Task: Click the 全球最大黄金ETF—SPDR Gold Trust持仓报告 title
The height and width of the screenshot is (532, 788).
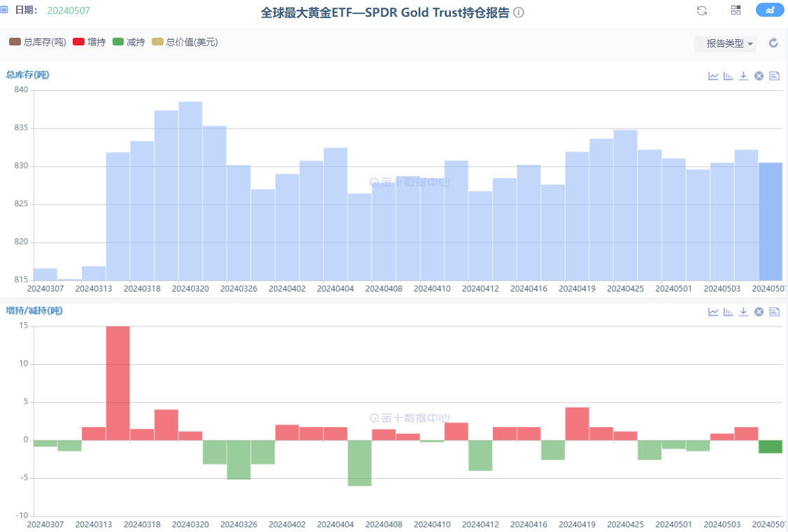Action: pyautogui.click(x=385, y=13)
